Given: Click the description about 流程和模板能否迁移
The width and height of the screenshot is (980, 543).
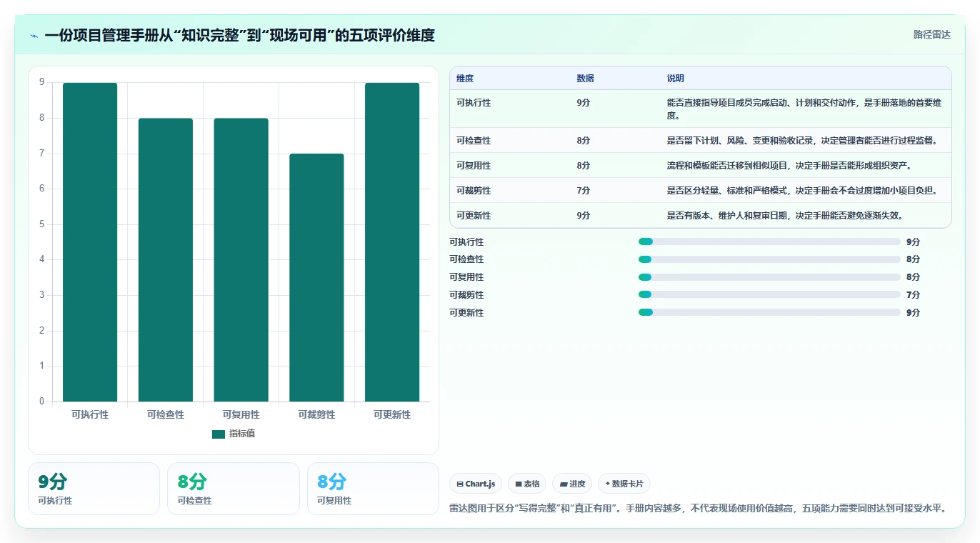Looking at the screenshot, I should tap(790, 166).
